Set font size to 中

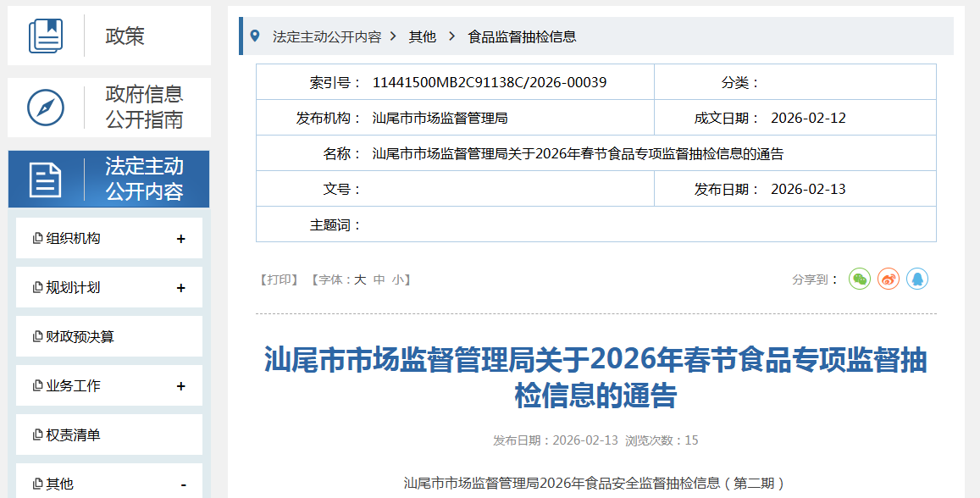379,280
